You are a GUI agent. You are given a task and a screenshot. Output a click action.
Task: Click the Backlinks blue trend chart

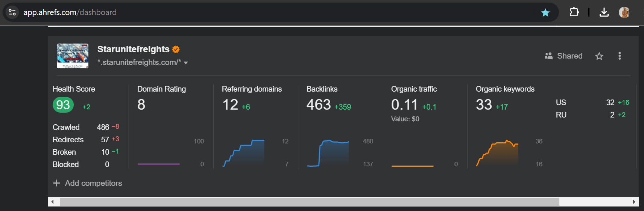pos(328,153)
